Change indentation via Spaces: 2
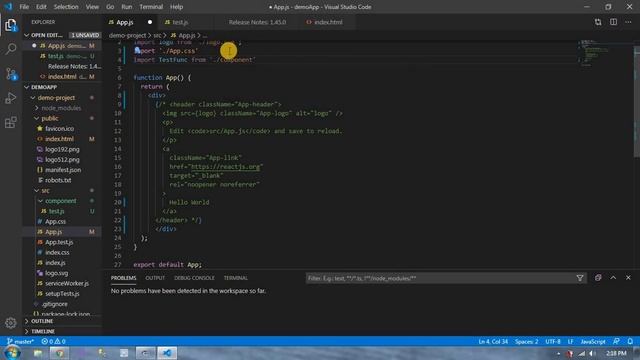Image resolution: width=640 pixels, height=360 pixels. tap(526, 341)
